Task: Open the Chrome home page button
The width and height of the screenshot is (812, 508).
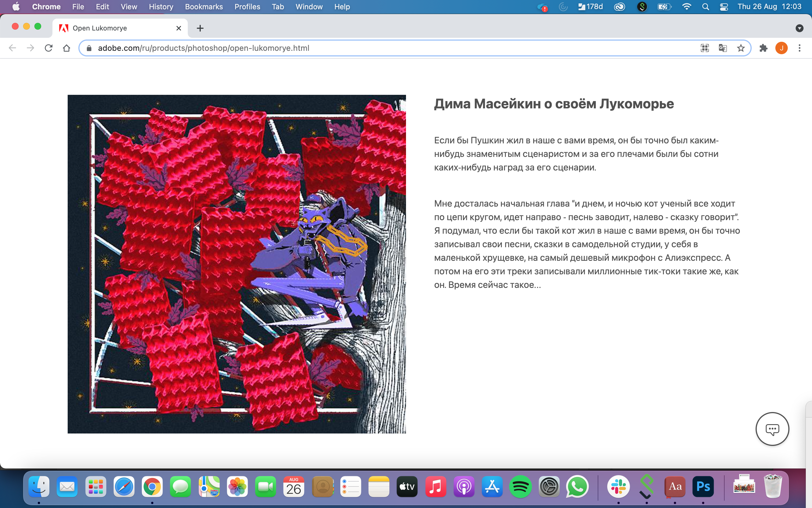Action: [x=67, y=48]
